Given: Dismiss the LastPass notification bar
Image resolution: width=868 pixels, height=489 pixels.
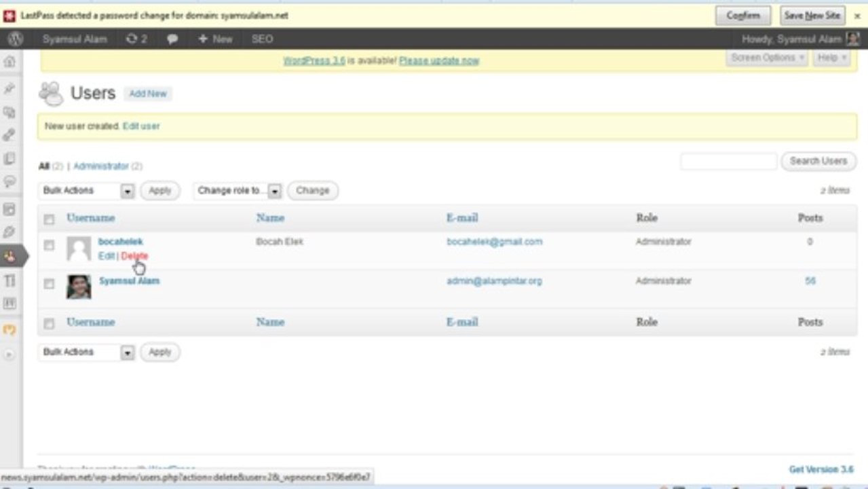Looking at the screenshot, I should pos(857,16).
